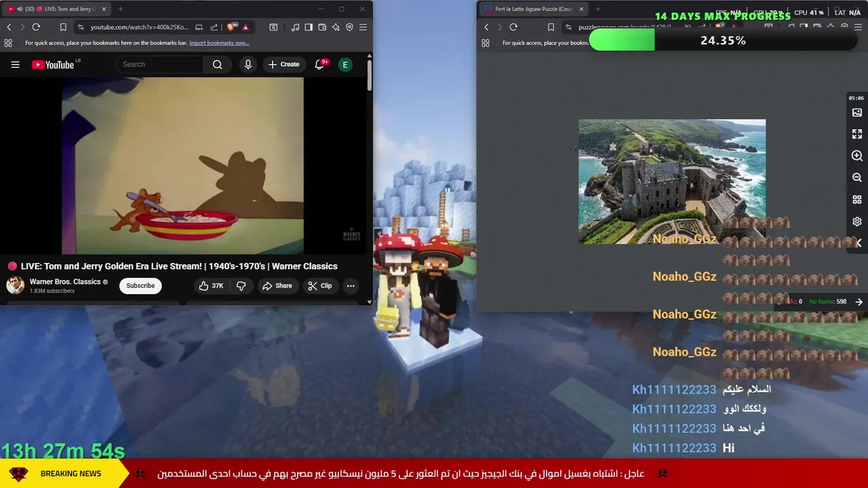Open the YouTube hamburger guide menu
The height and width of the screenshot is (488, 868).
pos(15,64)
